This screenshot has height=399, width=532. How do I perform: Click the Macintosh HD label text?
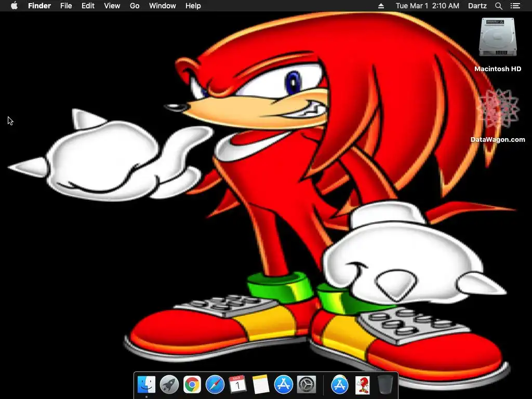click(x=498, y=69)
